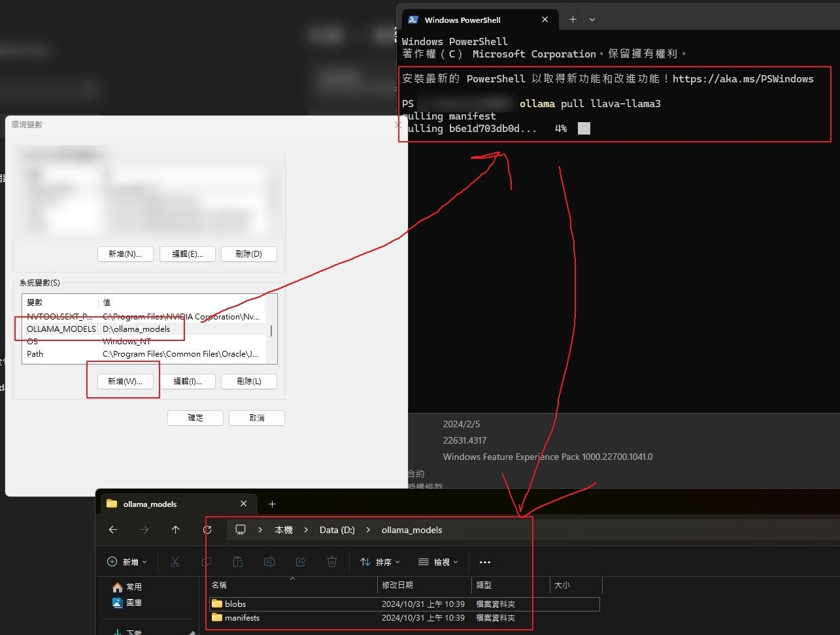Open 常用 (Home) in Explorer sidebar
The image size is (840, 635).
127,587
